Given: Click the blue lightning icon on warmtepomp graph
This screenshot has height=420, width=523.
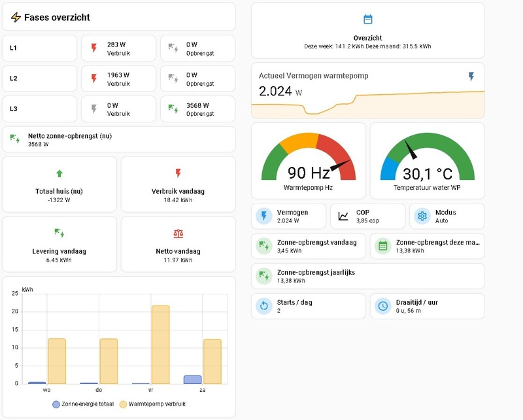Looking at the screenshot, I should click(x=471, y=77).
